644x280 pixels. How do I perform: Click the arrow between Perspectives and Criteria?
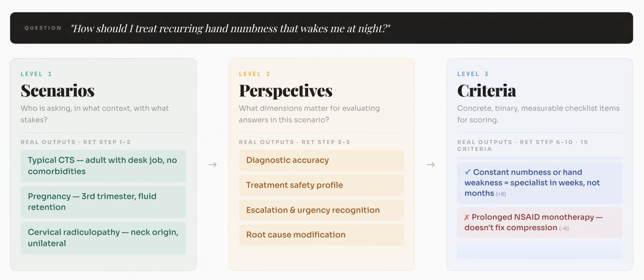pyautogui.click(x=430, y=165)
